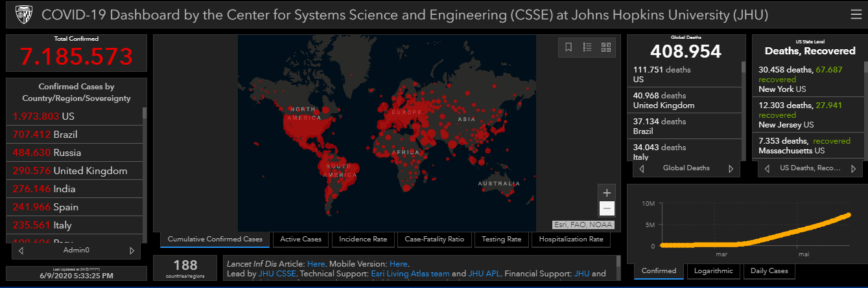Click the Massachusetts US deaths entry
The image size is (868, 288).
(807, 146)
